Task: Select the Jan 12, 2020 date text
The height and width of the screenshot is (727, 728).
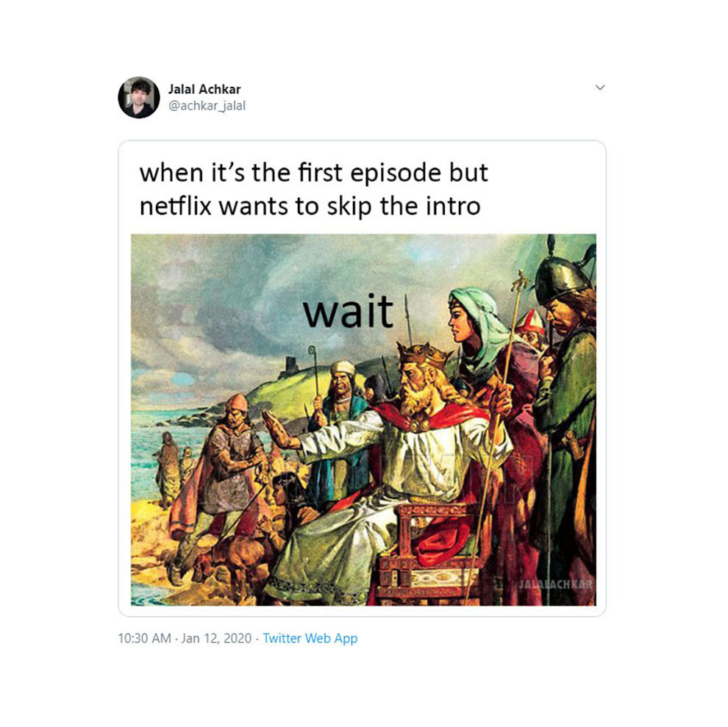Action: point(216,638)
